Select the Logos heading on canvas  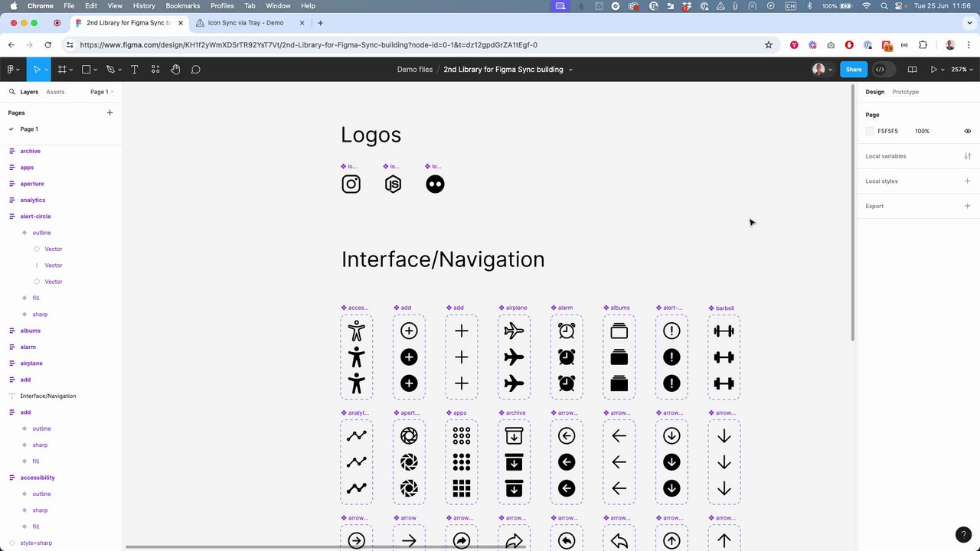(x=371, y=135)
